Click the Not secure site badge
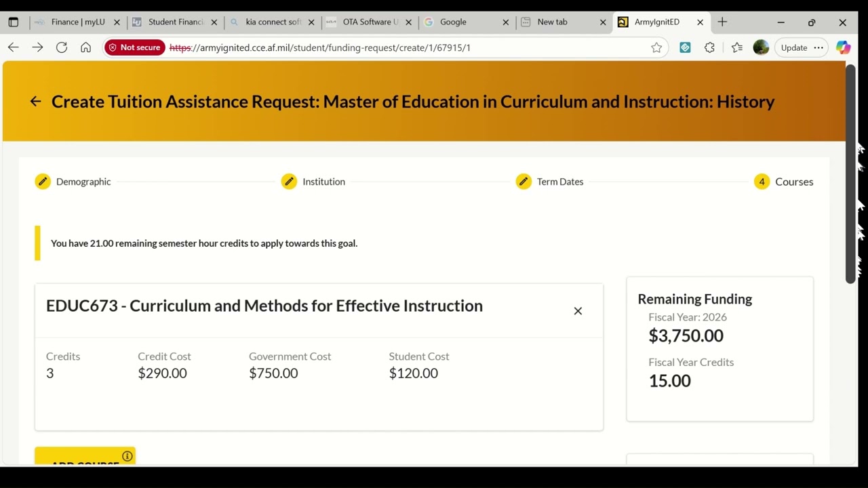Viewport: 868px width, 488px height. (135, 47)
